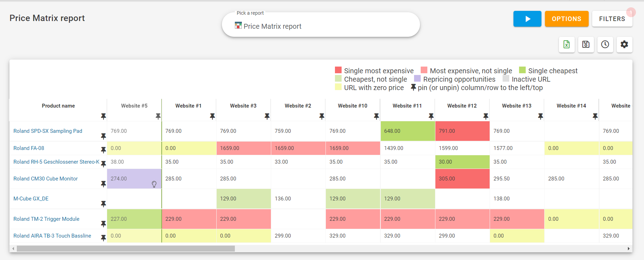Pin the Website #3 column
Screen dimensions: 644x260
267,116
